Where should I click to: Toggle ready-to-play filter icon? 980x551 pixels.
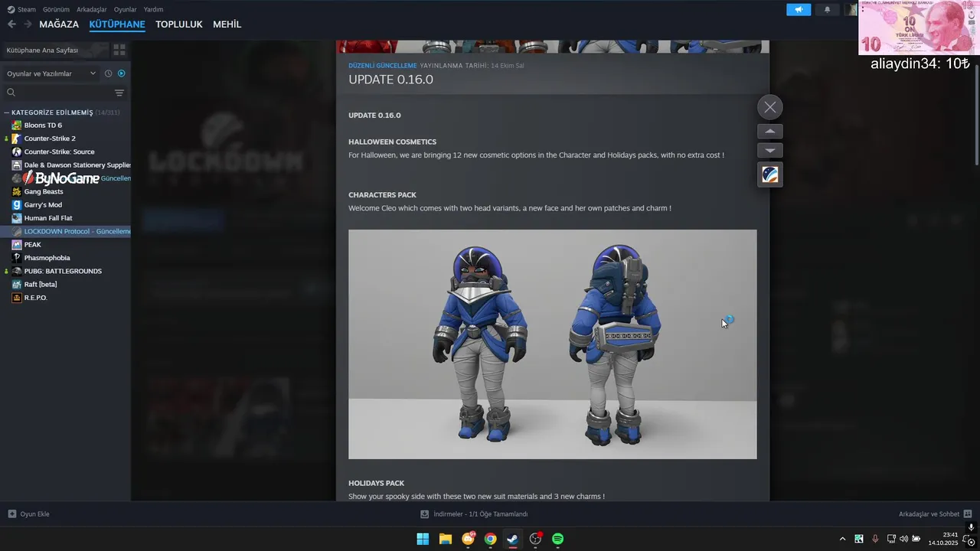pos(121,73)
